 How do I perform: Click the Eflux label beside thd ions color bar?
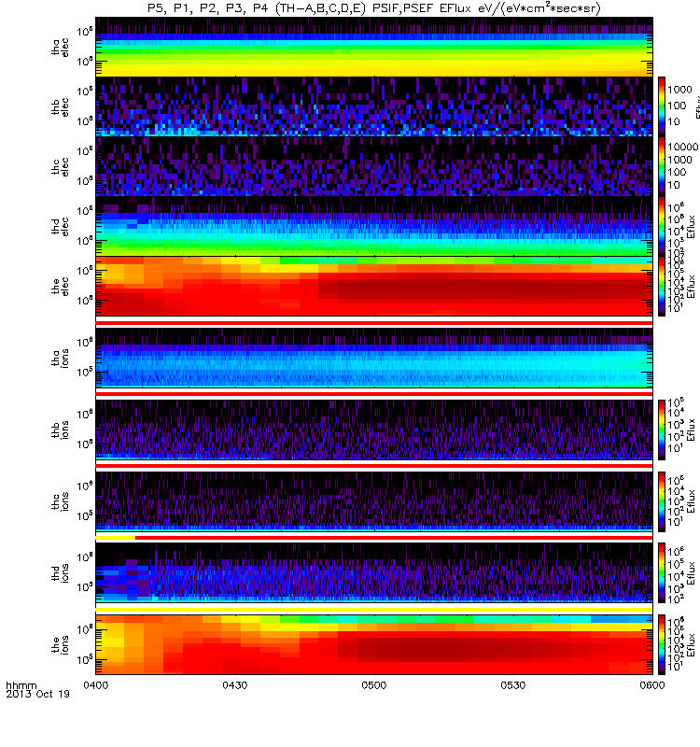[x=692, y=573]
